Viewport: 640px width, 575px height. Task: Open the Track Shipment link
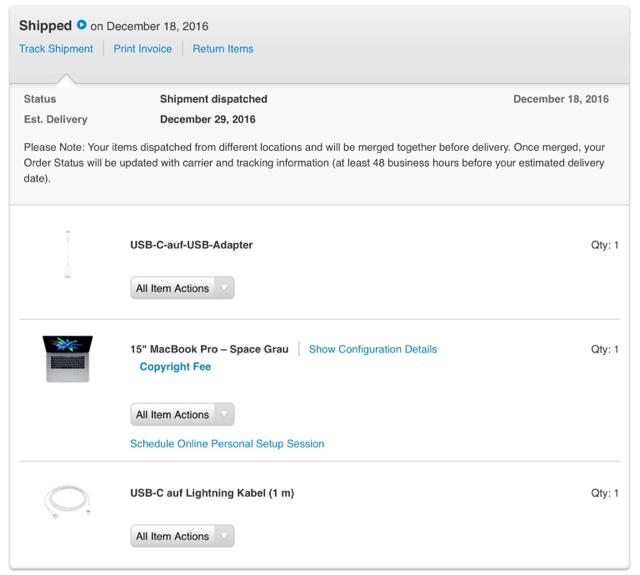point(56,49)
